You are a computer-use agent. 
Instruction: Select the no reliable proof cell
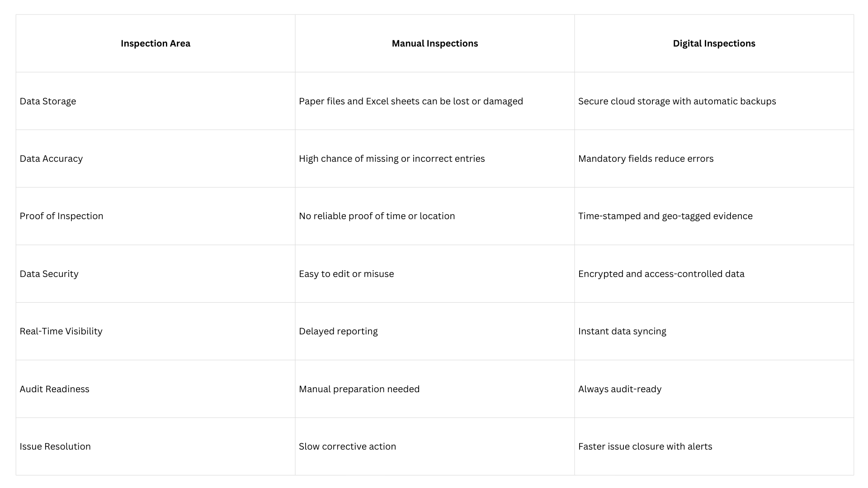[x=377, y=216]
